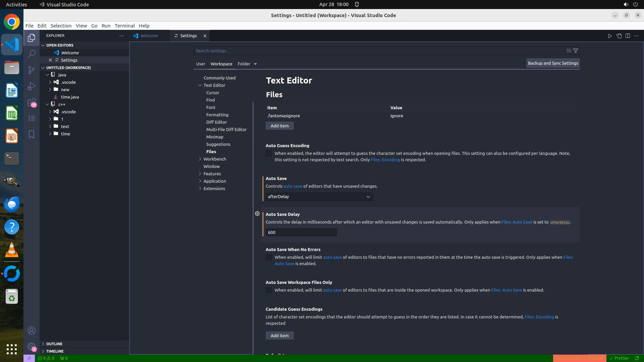The image size is (644, 362).
Task: Enable the Auto Guess Encoding checkbox
Action: pos(269,154)
